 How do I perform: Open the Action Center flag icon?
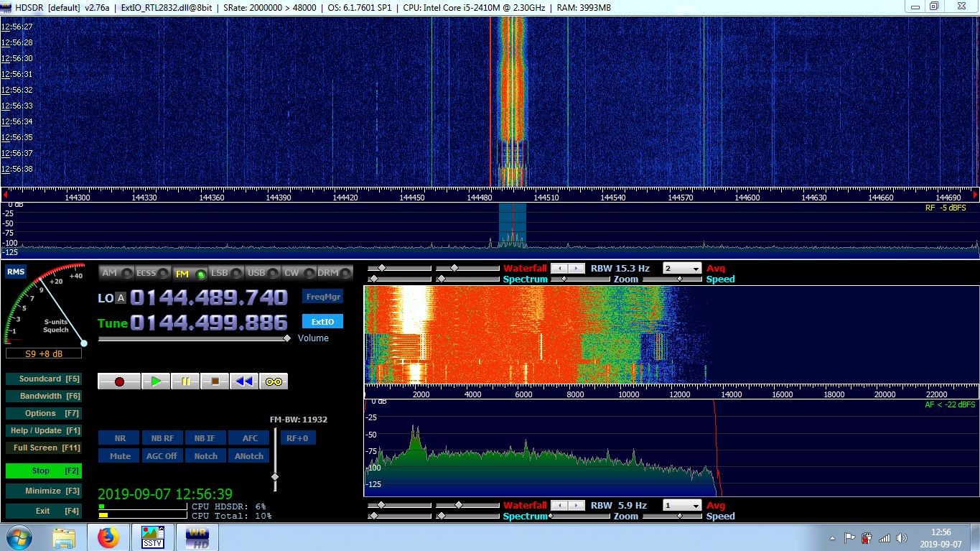(x=849, y=538)
